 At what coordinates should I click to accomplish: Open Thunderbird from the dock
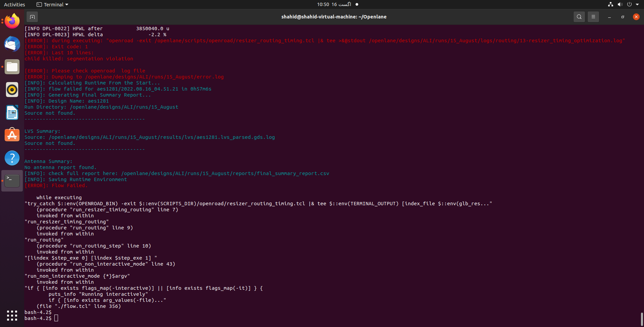[x=12, y=44]
